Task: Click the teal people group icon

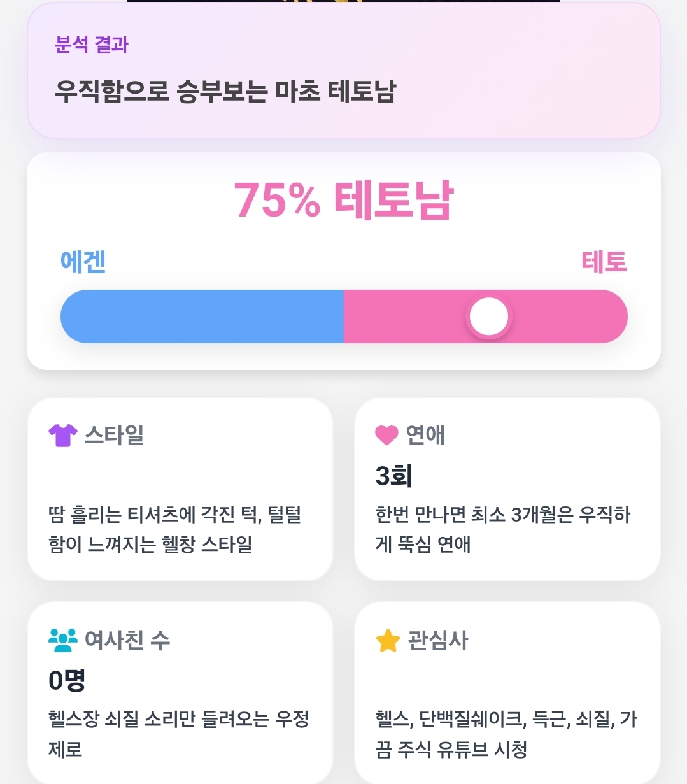Action: [x=62, y=640]
